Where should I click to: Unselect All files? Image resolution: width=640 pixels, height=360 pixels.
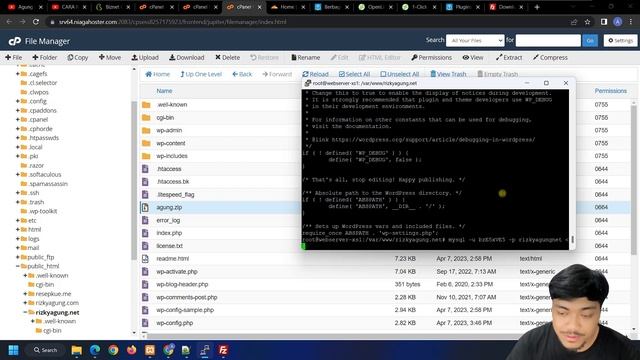pos(400,74)
